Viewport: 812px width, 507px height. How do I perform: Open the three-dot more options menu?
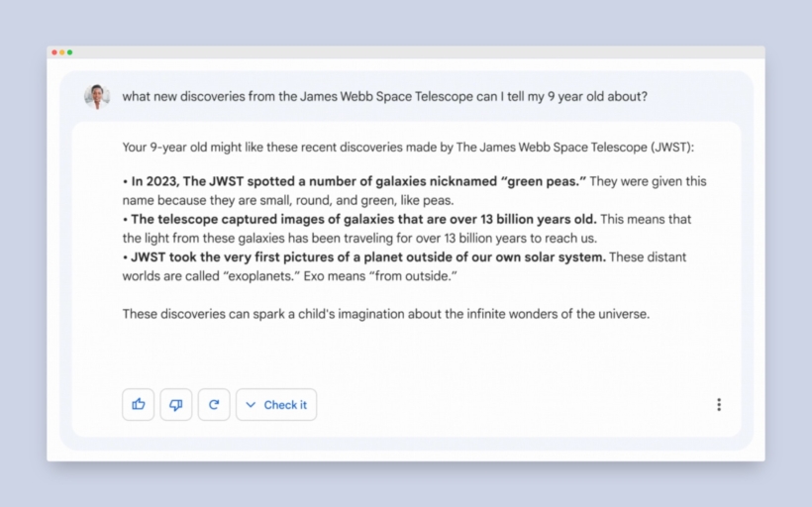[719, 404]
